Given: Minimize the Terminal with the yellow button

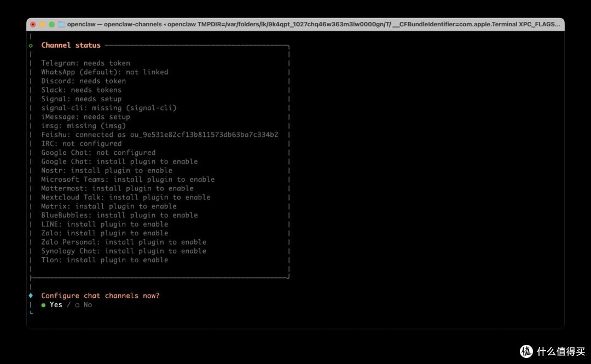Looking at the screenshot, I should point(42,25).
